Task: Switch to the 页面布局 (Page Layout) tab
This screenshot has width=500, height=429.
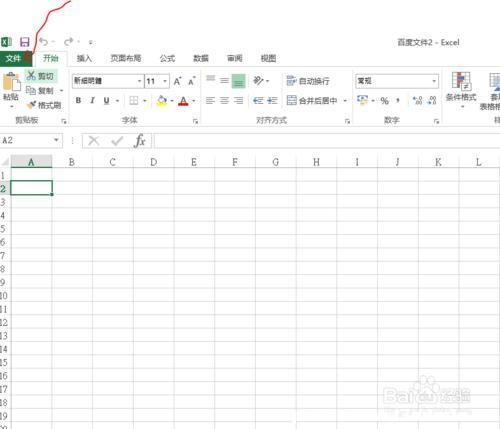Action: [126, 59]
